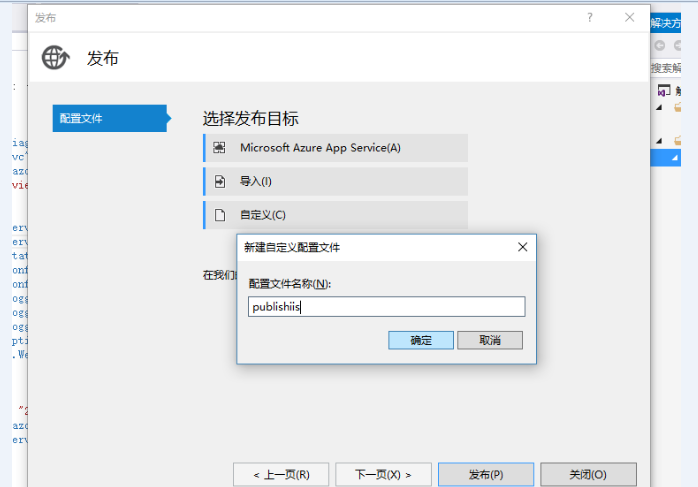This screenshot has width=698, height=487.
Task: Select the 自定义(C) publish target
Action: click(x=336, y=215)
